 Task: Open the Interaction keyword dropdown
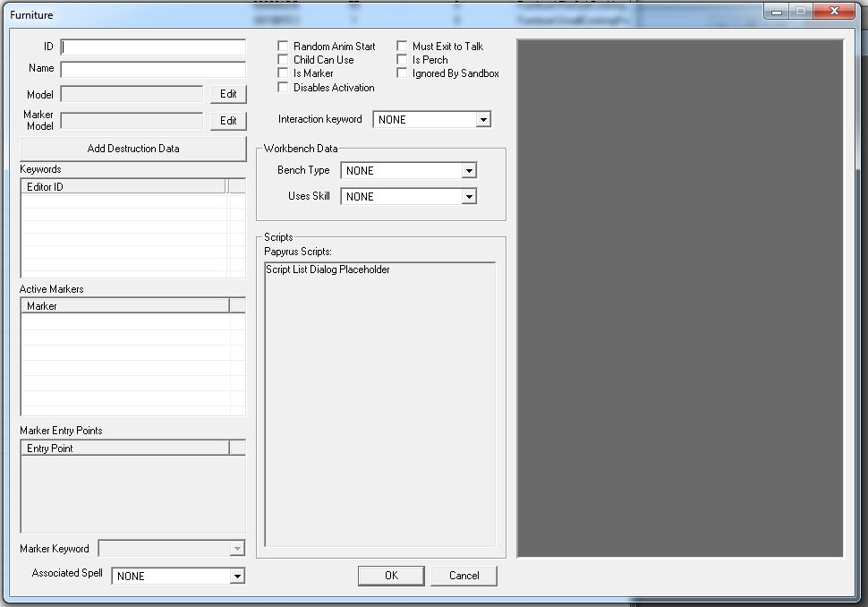coord(483,120)
